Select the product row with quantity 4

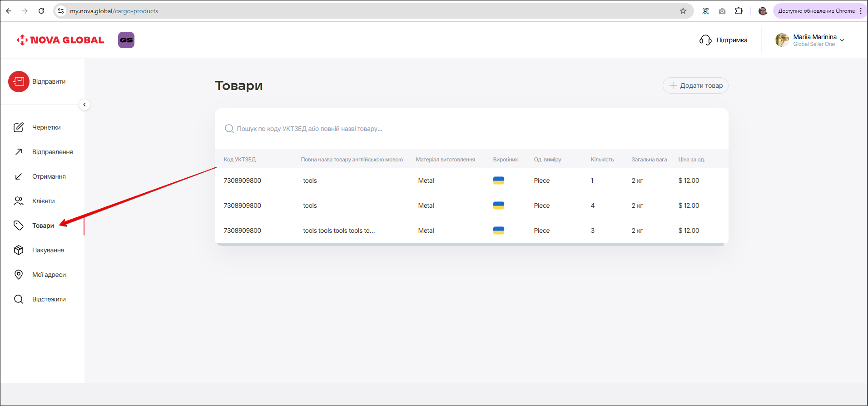pos(471,206)
